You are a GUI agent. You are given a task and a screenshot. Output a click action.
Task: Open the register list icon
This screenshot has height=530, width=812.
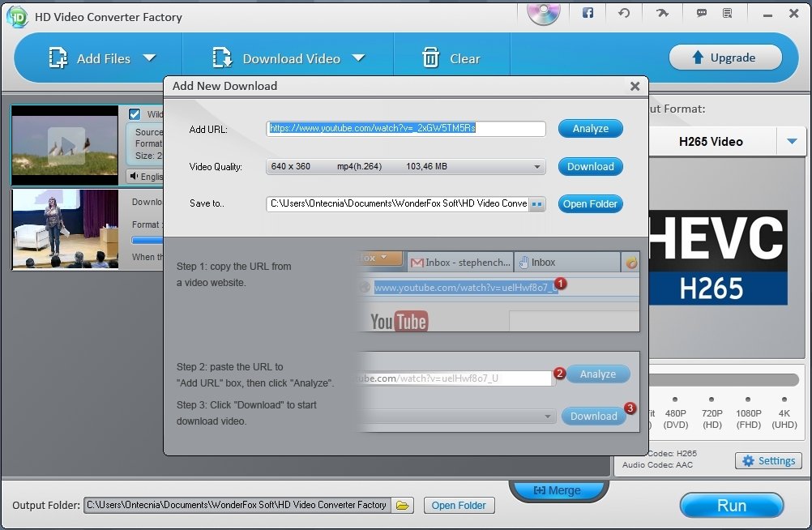pos(728,13)
